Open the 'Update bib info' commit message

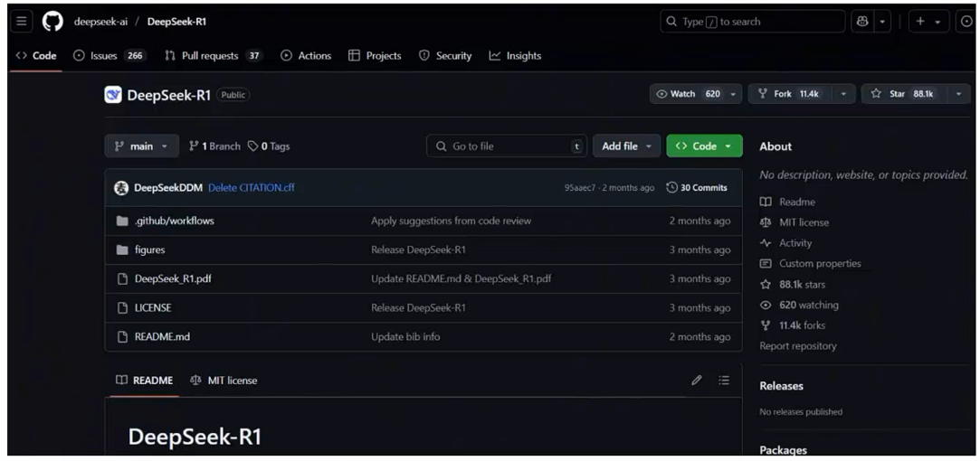pos(405,336)
